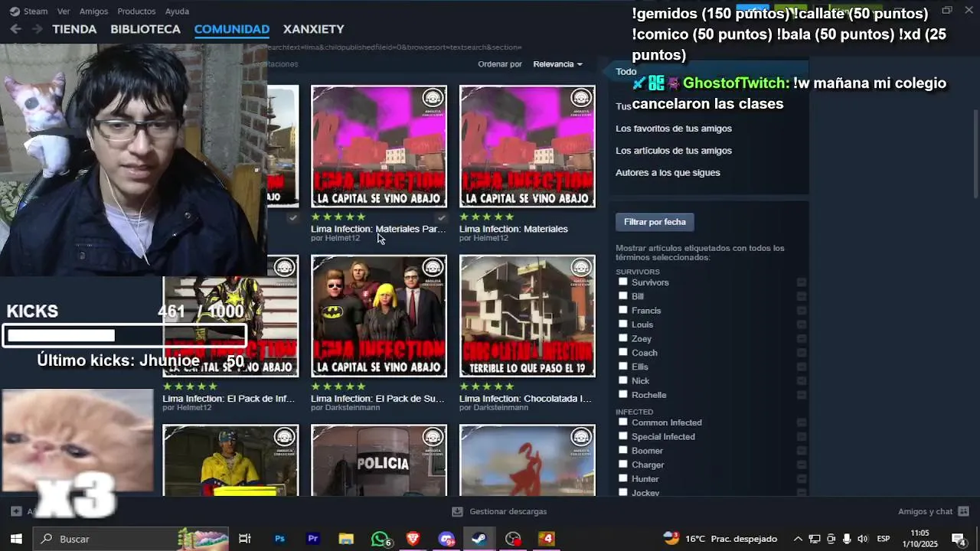Exclude the Zoey tag with its minus icon
Image resolution: width=980 pixels, height=551 pixels.
802,338
